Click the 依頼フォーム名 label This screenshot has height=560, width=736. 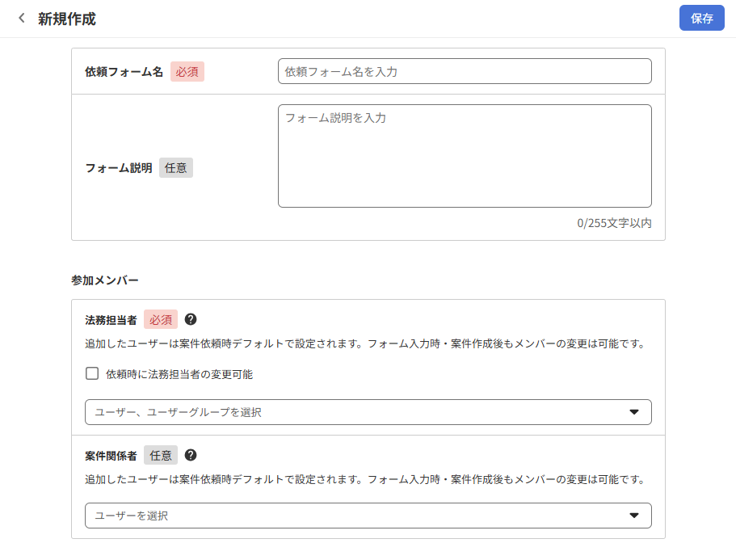(x=124, y=72)
